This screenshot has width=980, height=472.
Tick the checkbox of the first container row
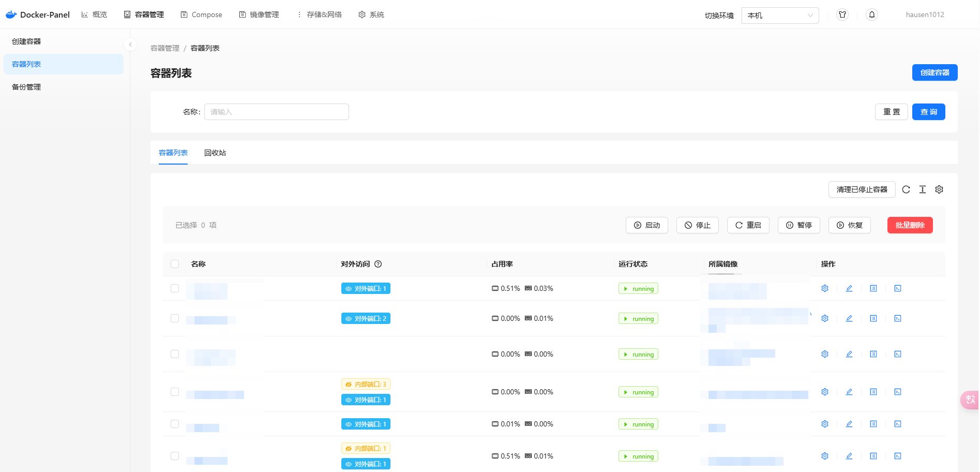click(175, 288)
